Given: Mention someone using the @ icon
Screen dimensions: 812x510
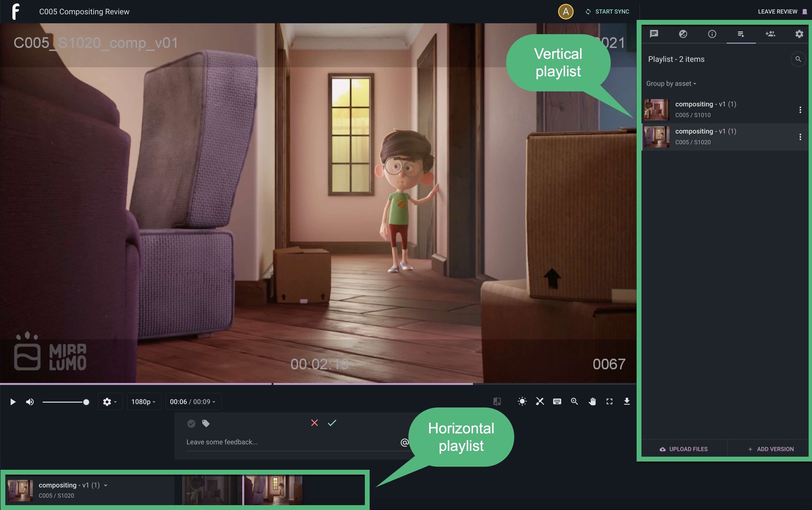Looking at the screenshot, I should pos(405,442).
